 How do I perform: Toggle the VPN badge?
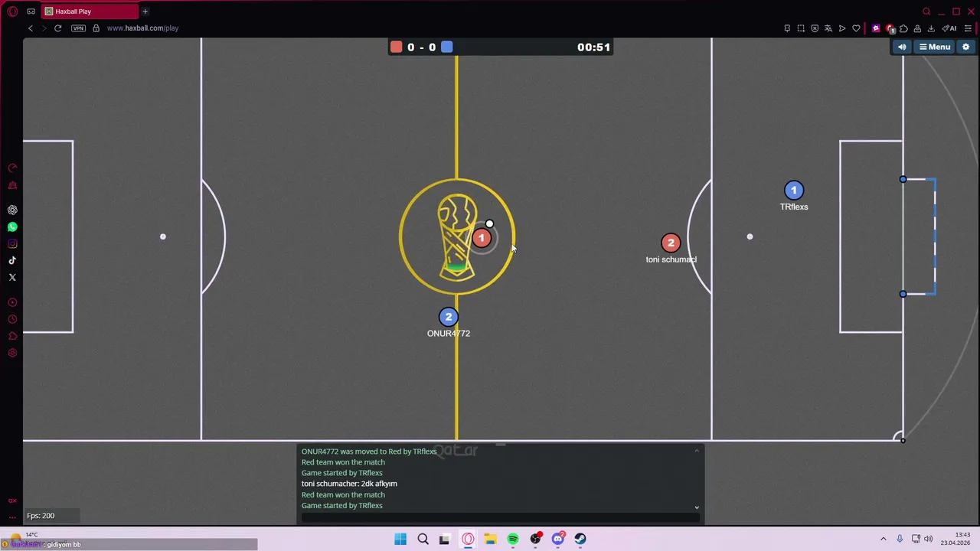pyautogui.click(x=78, y=28)
